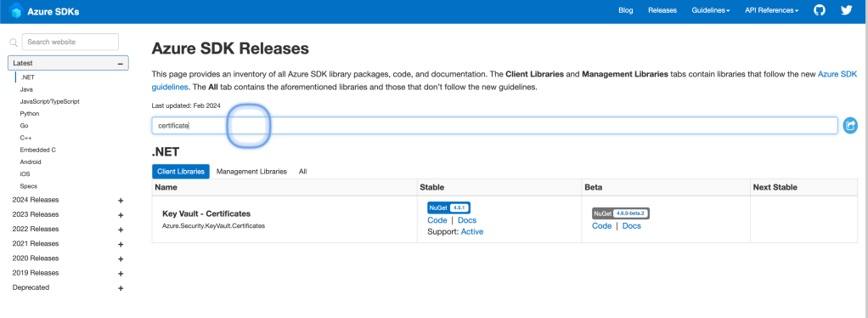868x318 pixels.
Task: Expand the 2019 Releases section
Action: (x=121, y=273)
